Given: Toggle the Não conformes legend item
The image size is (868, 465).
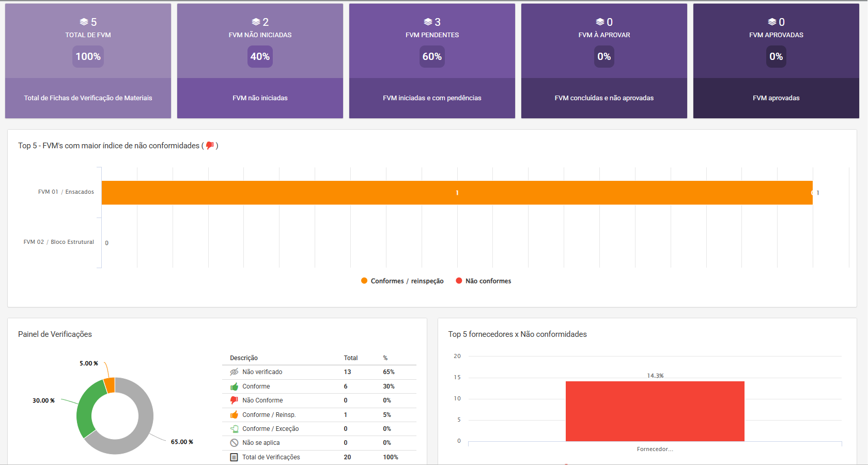Looking at the screenshot, I should coord(483,281).
